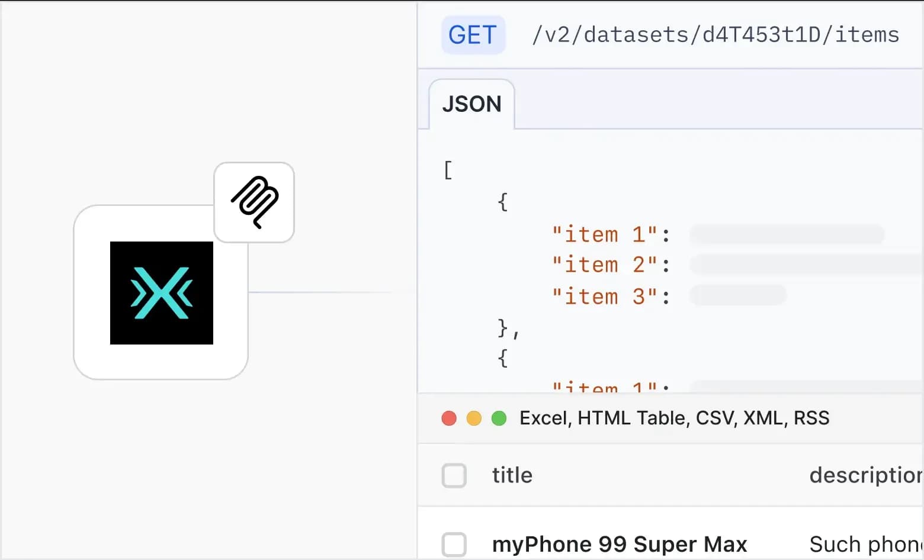Screen dimensions: 924x560
Task: Click the yellow window dot
Action: [474, 419]
